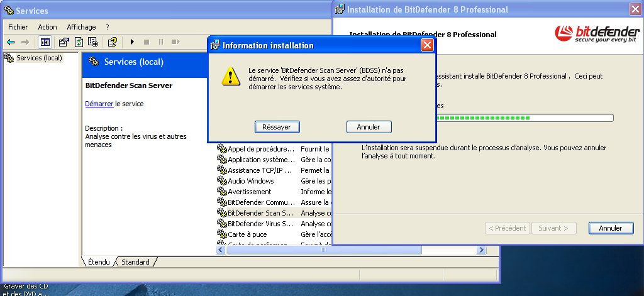Viewport: 644px width, 296px height.
Task: Click the installer green progress bar
Action: click(x=525, y=118)
